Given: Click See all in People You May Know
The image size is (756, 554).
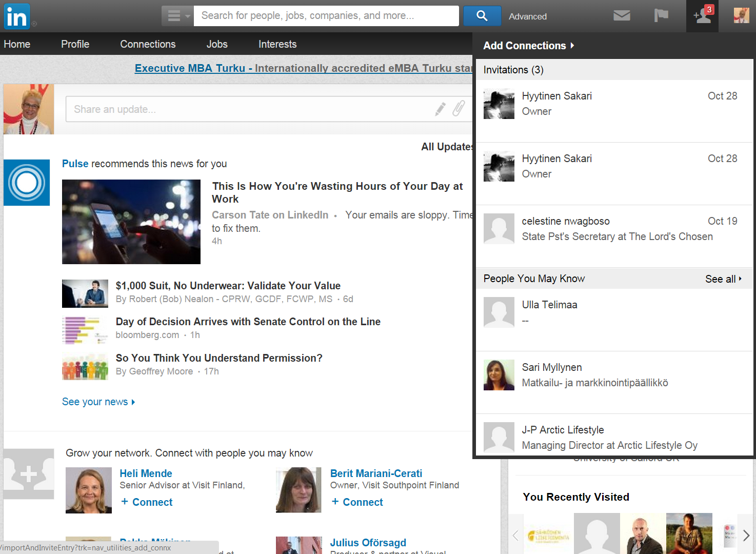Looking at the screenshot, I should click(723, 279).
